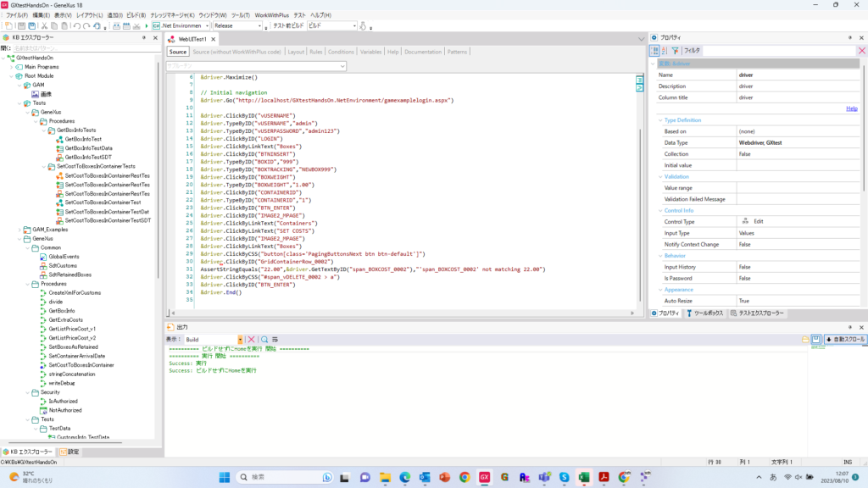Click the Help link in the Properties panel
This screenshot has height=488, width=868.
pyautogui.click(x=851, y=108)
